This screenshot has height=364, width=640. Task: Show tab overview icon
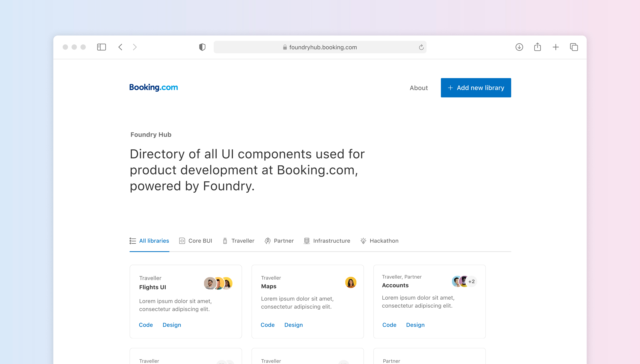click(574, 47)
